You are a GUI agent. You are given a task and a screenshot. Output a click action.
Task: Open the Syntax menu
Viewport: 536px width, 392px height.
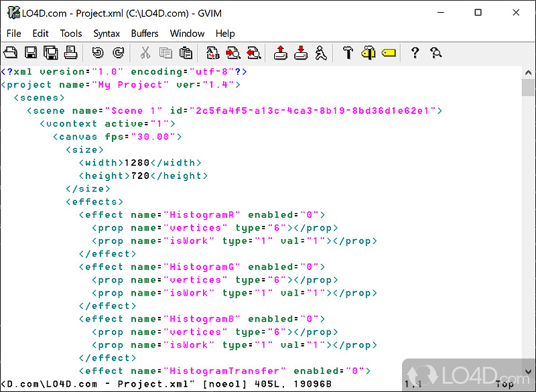pyautogui.click(x=107, y=34)
